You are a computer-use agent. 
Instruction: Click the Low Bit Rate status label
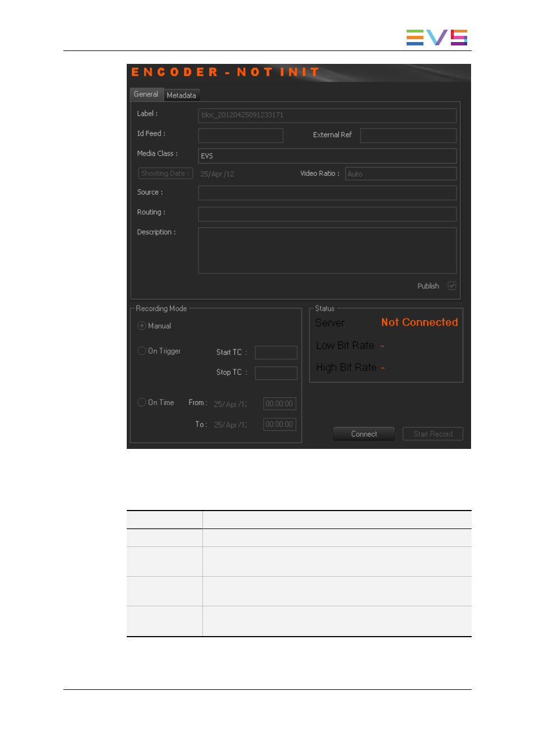(345, 346)
